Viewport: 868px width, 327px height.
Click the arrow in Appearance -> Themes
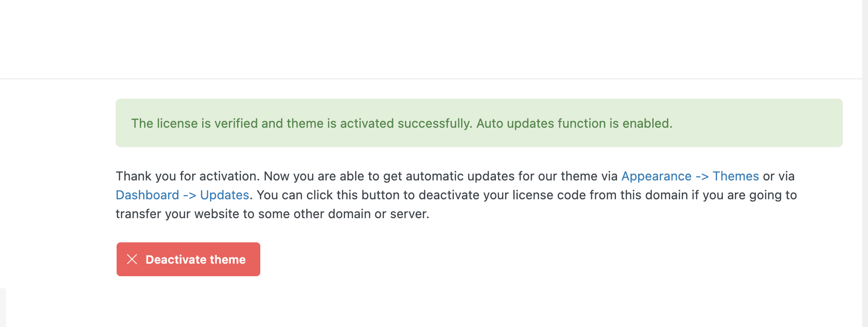[x=702, y=176]
